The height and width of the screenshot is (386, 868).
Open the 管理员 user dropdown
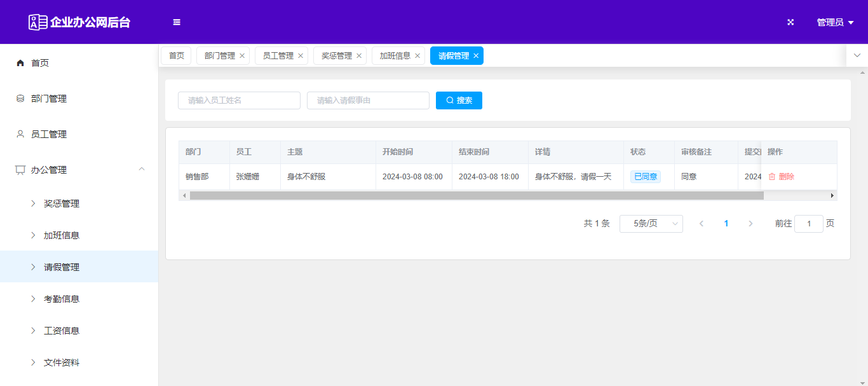coord(834,22)
